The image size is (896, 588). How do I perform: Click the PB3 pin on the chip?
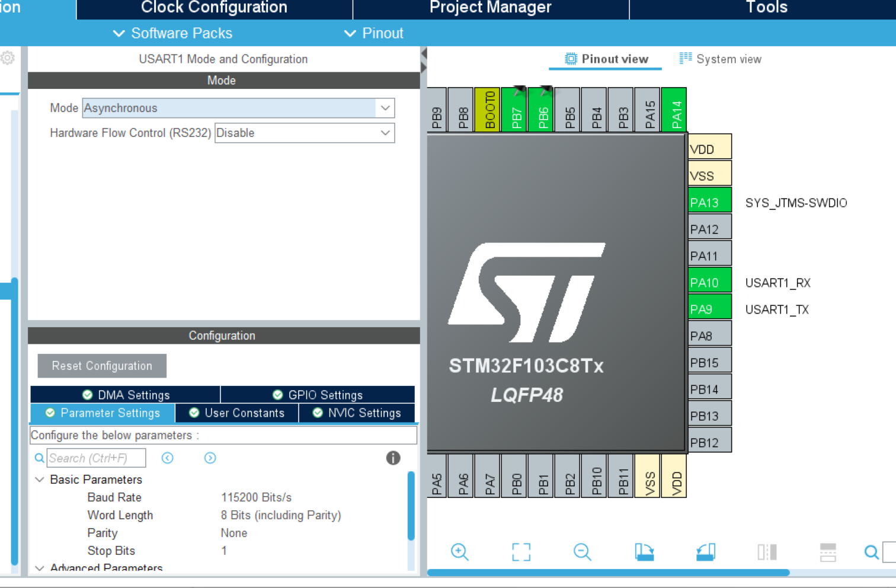point(620,109)
